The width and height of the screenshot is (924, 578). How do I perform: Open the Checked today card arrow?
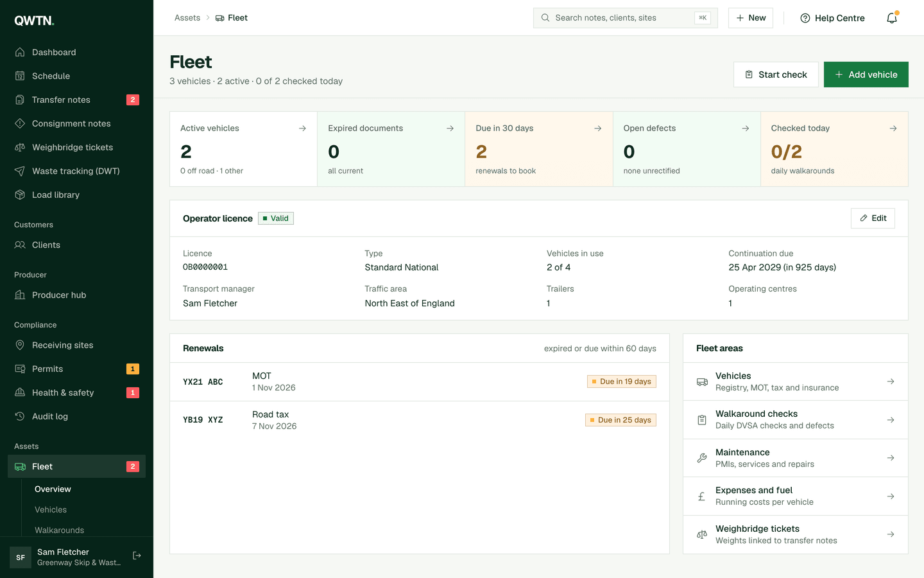click(x=893, y=128)
